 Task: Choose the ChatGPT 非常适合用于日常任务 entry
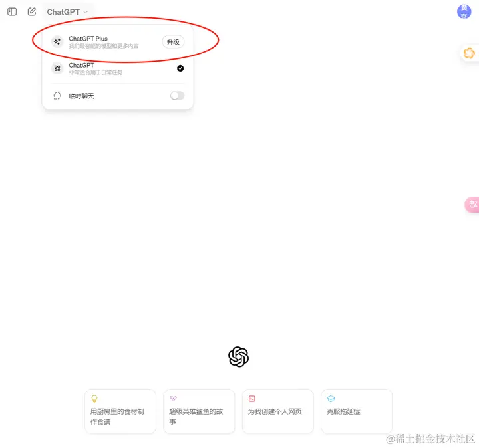(x=118, y=68)
